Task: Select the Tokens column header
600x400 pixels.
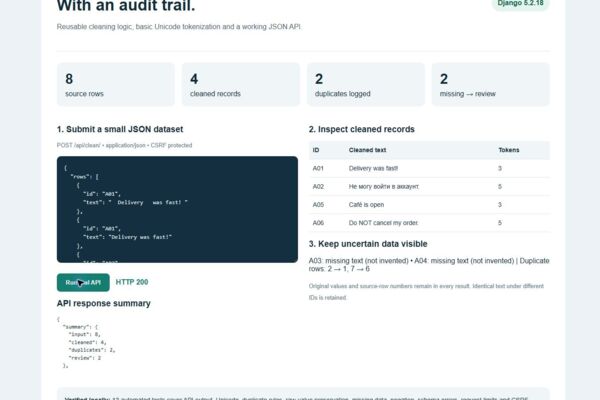Action: coord(509,150)
